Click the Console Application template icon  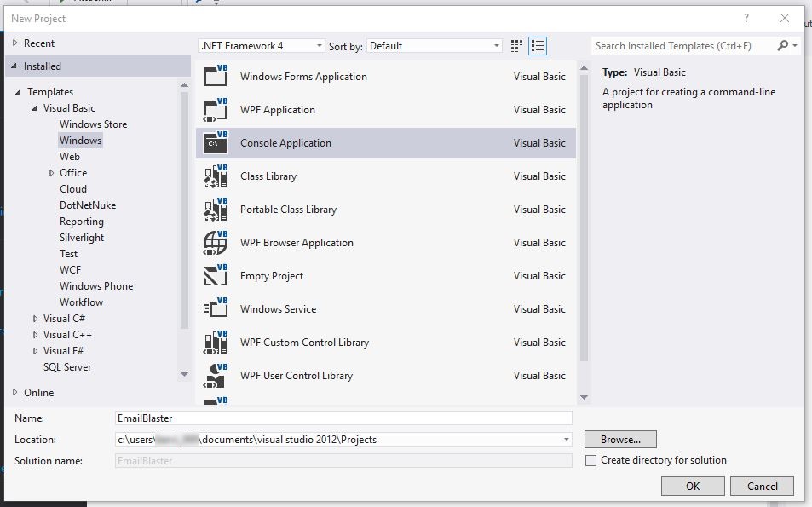(216, 143)
